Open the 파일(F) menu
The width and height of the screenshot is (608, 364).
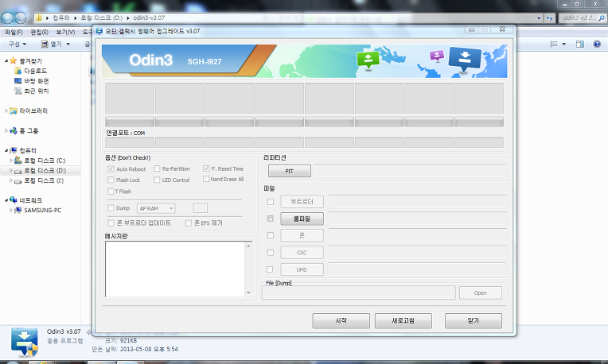pos(13,32)
